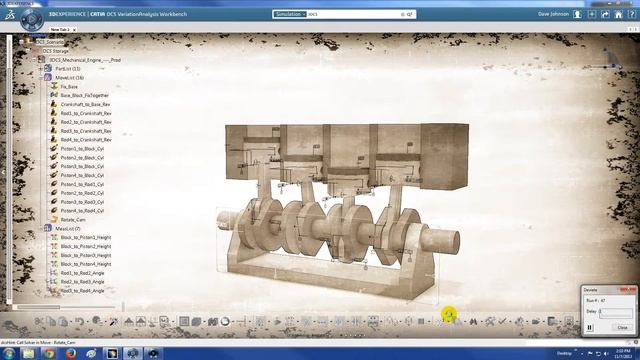Select Rod4_to_Crankshaft_Rev move
640x360 pixels.
coord(86,140)
